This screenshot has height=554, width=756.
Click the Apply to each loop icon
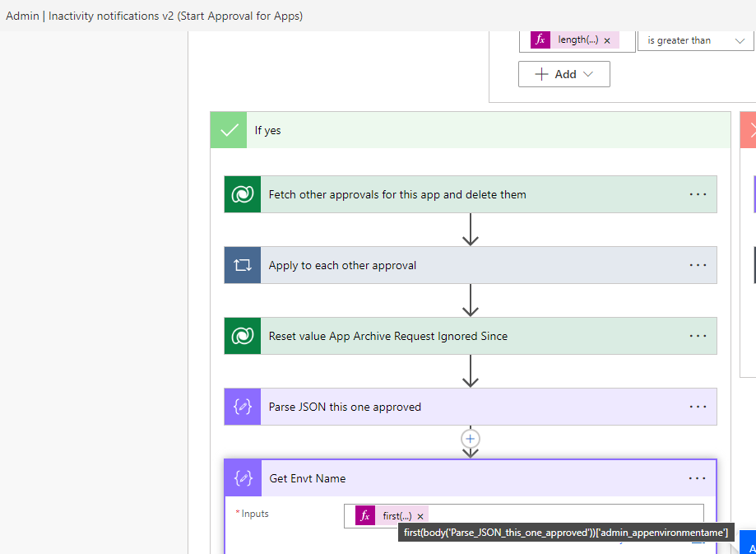(243, 265)
